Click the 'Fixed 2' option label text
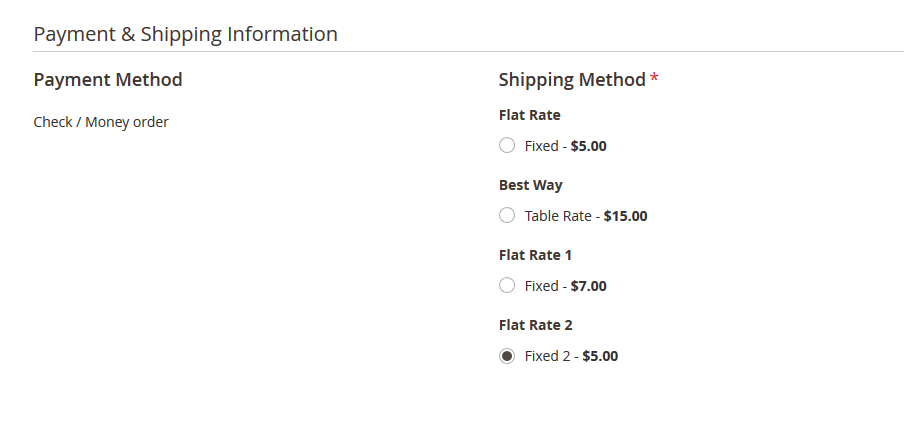 tap(549, 356)
